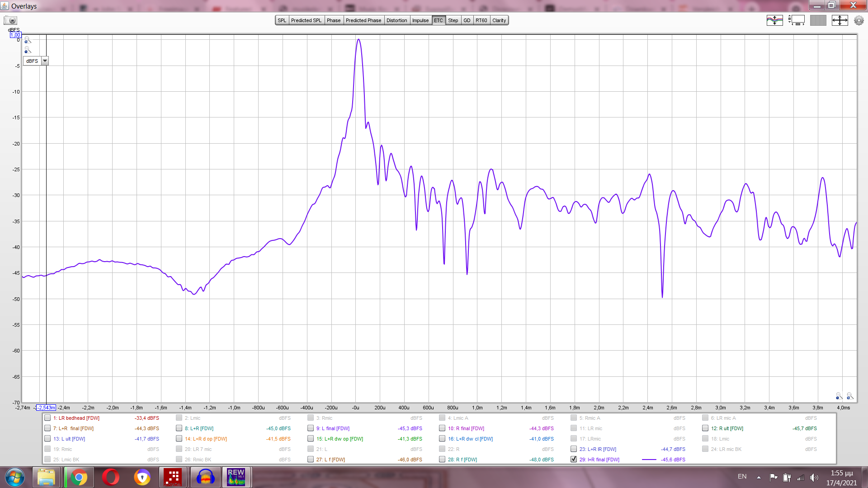
Task: Click the -33,4 dBFS value of trace 1
Action: 146,418
